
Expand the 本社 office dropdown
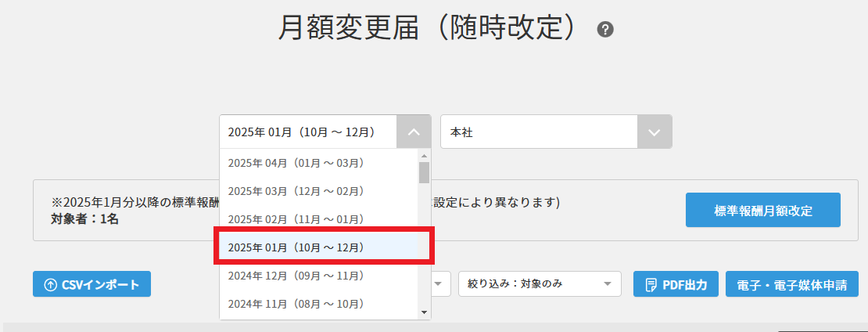click(655, 132)
